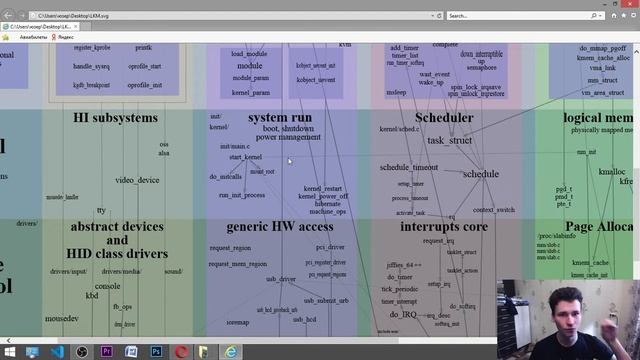Click the "request_mem_region" label
The image size is (640, 360).
coord(238,264)
